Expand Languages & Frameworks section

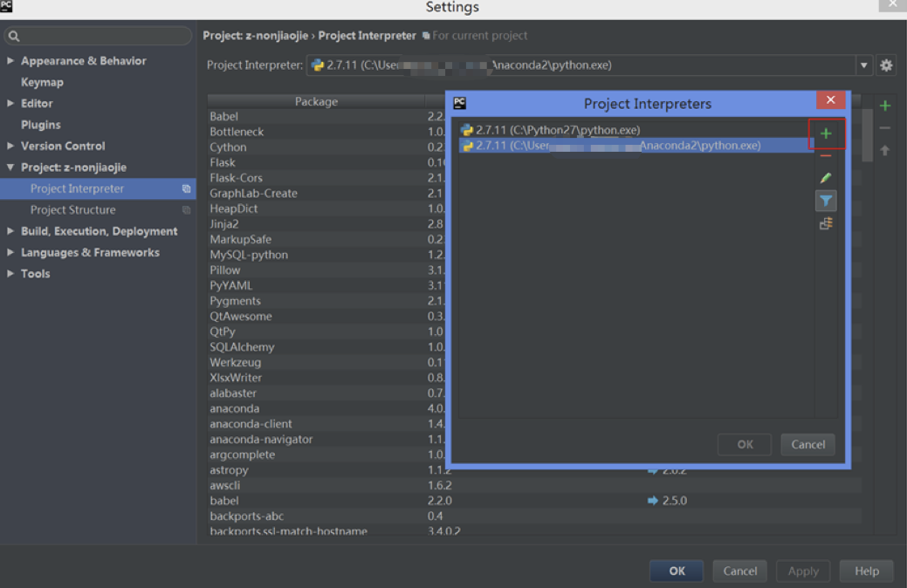pyautogui.click(x=10, y=253)
